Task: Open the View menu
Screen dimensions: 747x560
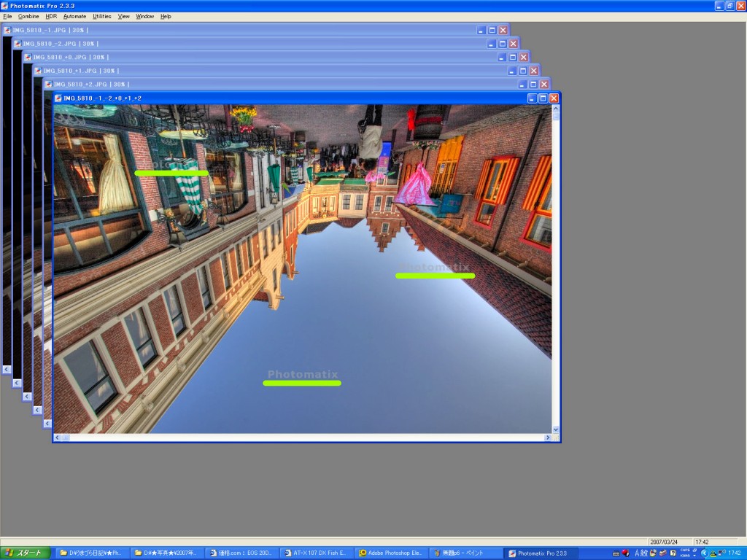Action: tap(124, 16)
